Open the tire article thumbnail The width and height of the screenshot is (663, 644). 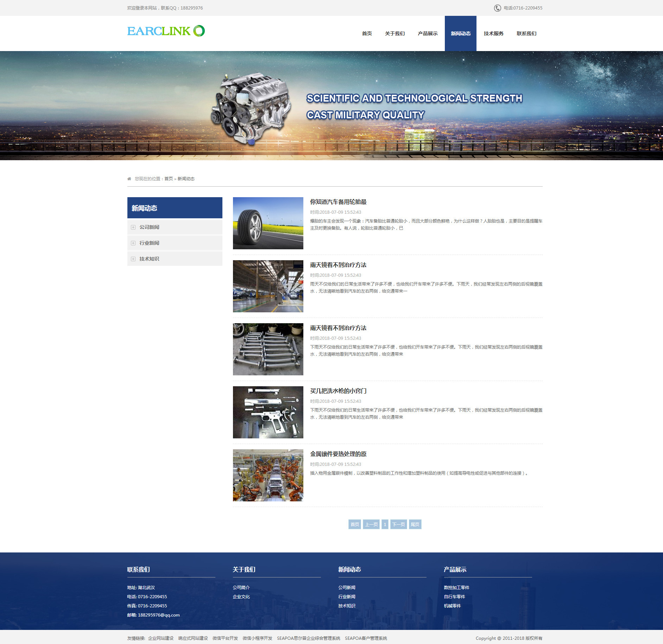(268, 223)
